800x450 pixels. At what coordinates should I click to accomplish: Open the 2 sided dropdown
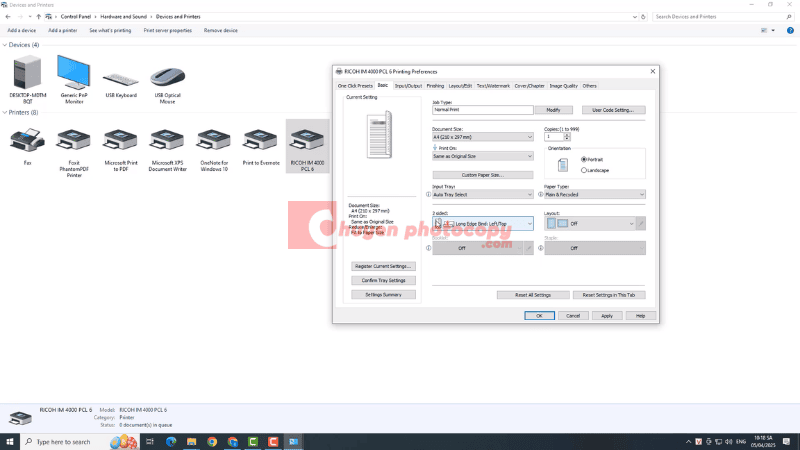(x=483, y=223)
